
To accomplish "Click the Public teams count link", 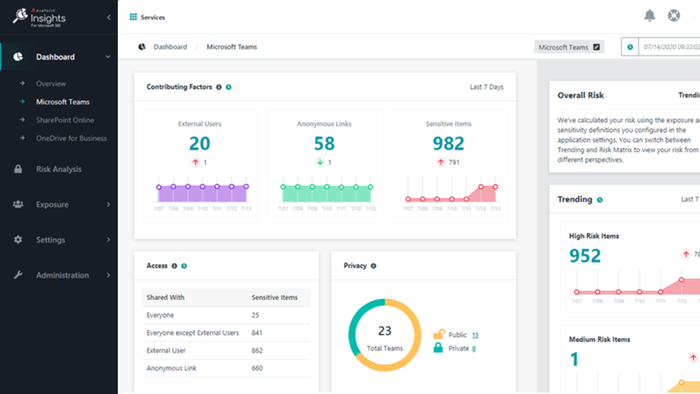I will point(475,335).
